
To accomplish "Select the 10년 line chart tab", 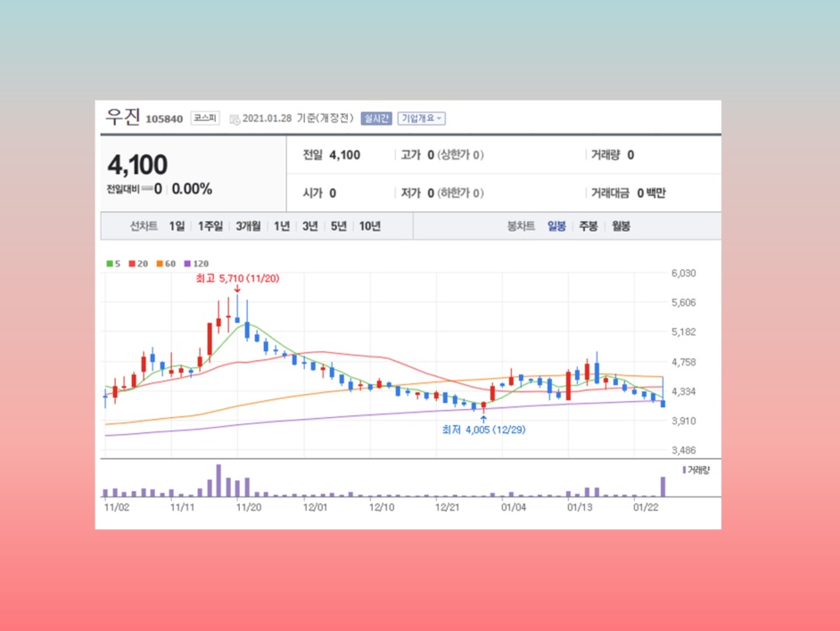I will 370,226.
